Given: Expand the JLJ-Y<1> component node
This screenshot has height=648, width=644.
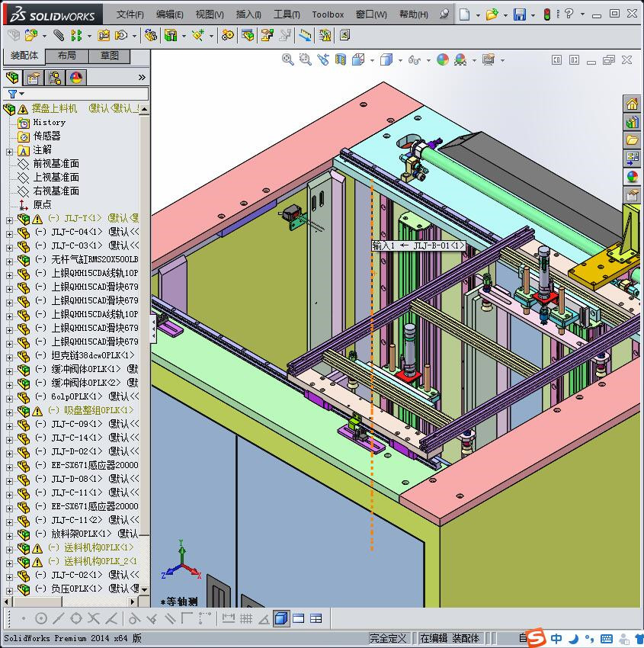Looking at the screenshot, I should coord(9,220).
